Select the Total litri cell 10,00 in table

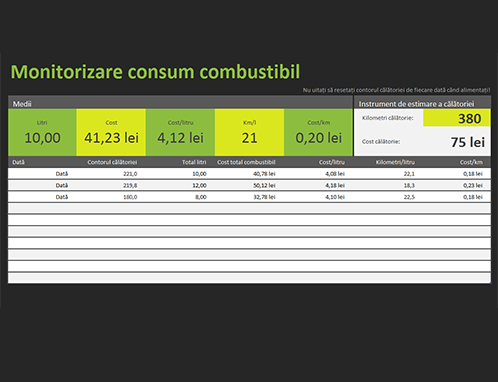pos(180,174)
